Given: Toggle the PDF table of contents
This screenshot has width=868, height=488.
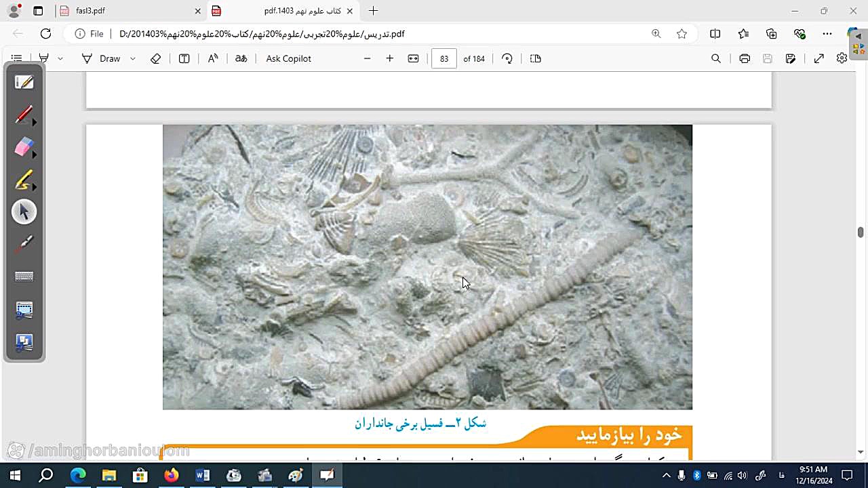Looking at the screenshot, I should tap(17, 58).
